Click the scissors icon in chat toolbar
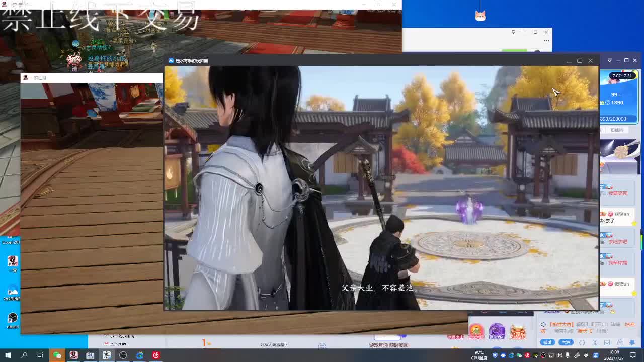Screen dimensions: 644x362 [595, 342]
